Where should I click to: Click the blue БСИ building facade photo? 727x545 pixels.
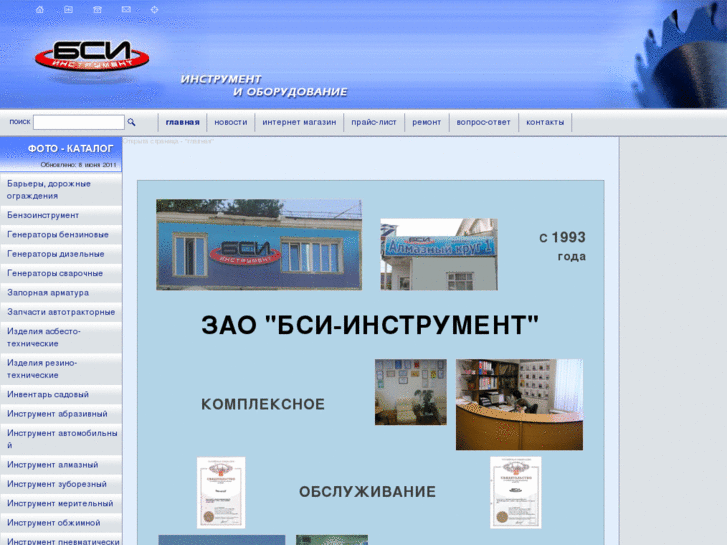pos(259,245)
